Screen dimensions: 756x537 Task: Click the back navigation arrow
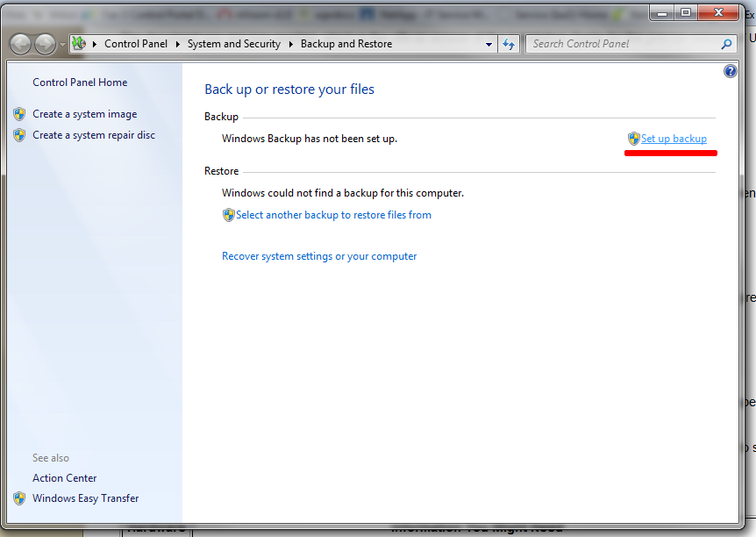pos(19,43)
